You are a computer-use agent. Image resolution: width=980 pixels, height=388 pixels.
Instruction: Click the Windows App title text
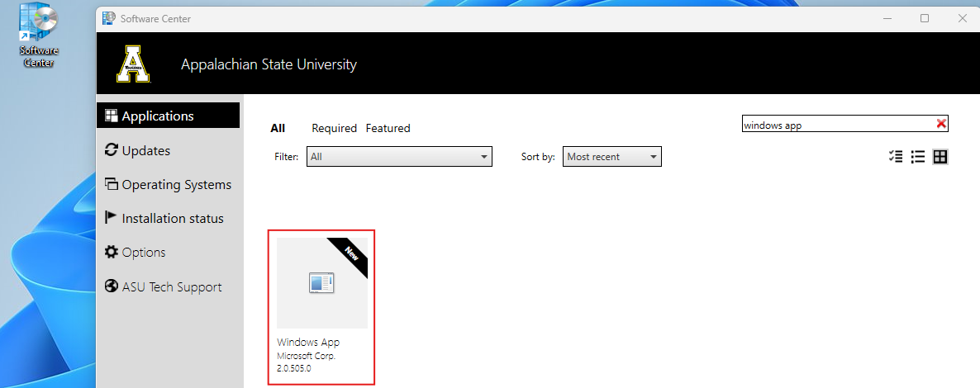point(308,343)
